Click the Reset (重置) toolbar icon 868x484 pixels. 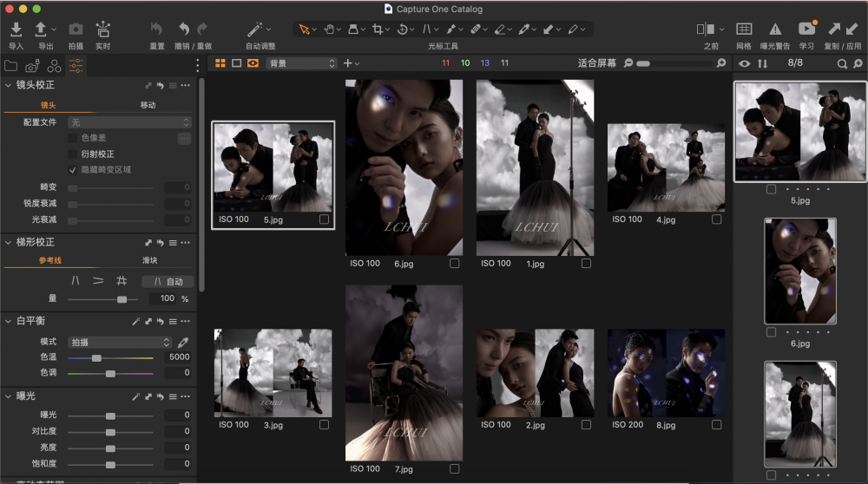156,29
